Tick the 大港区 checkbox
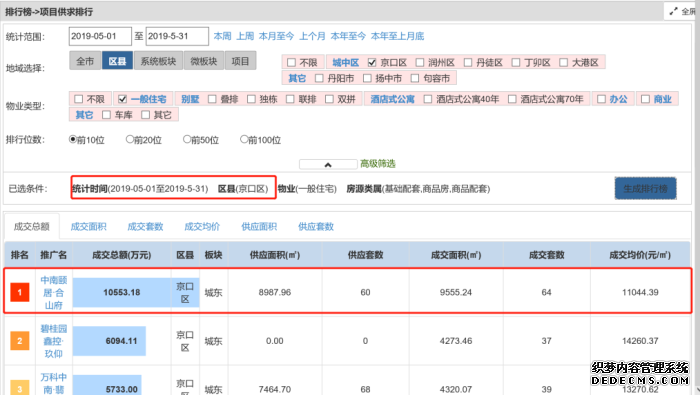Image resolution: width=700 pixels, height=395 pixels. [563, 62]
